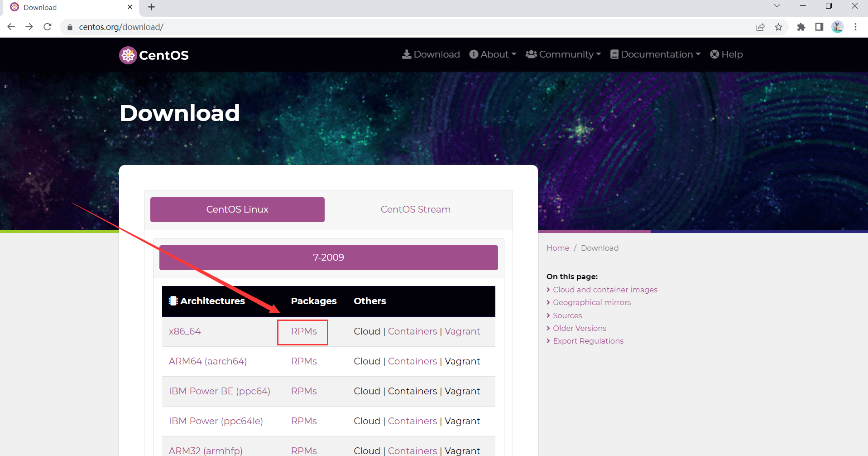Screen dimensions: 868x456
Task: Click the site lock icon in address bar
Action: point(70,27)
